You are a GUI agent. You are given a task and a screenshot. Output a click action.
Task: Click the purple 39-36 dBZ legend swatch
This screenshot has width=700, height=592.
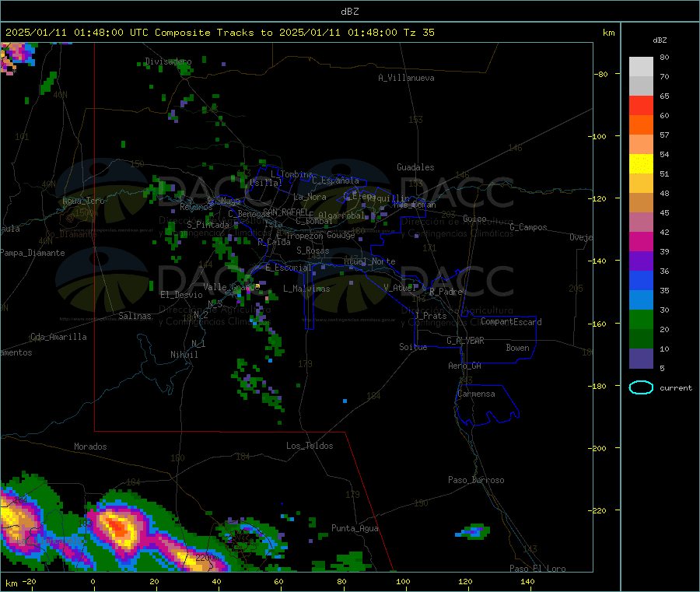641,261
